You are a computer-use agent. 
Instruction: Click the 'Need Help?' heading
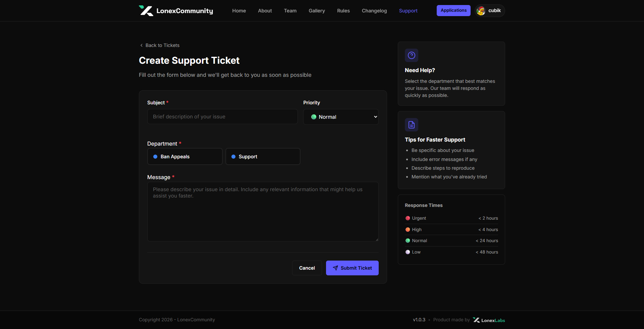420,70
